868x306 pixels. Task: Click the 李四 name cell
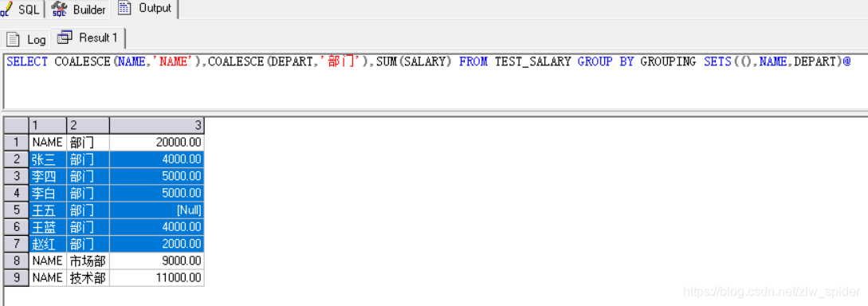click(x=48, y=176)
